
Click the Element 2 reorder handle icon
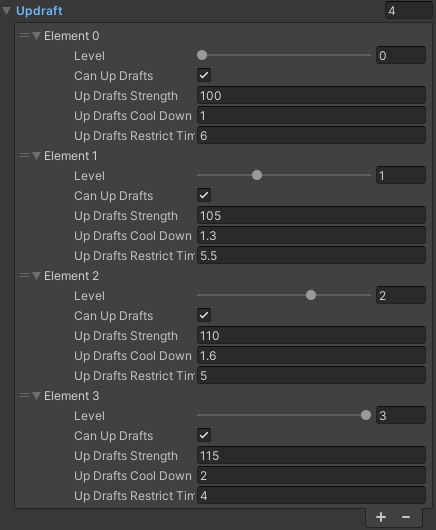point(25,275)
